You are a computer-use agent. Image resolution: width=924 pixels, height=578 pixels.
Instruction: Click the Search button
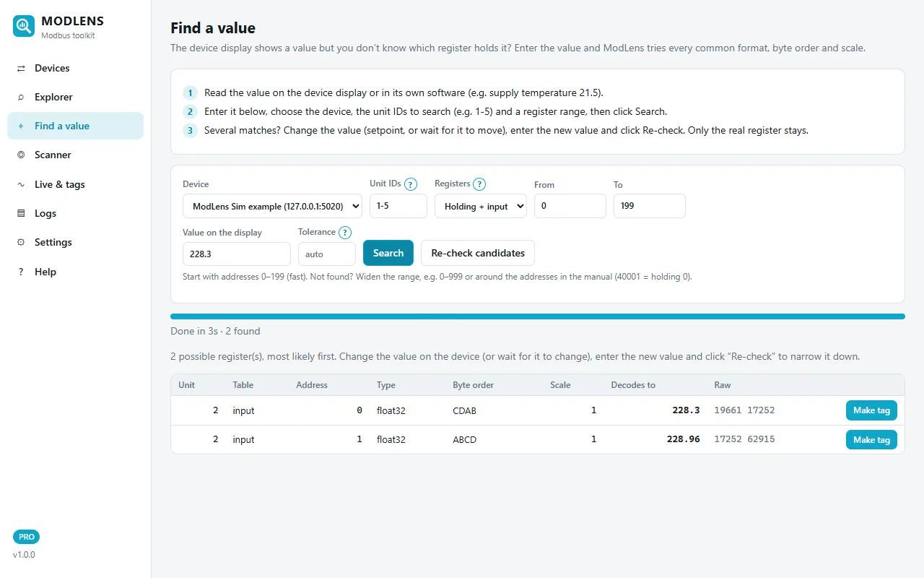click(x=388, y=253)
